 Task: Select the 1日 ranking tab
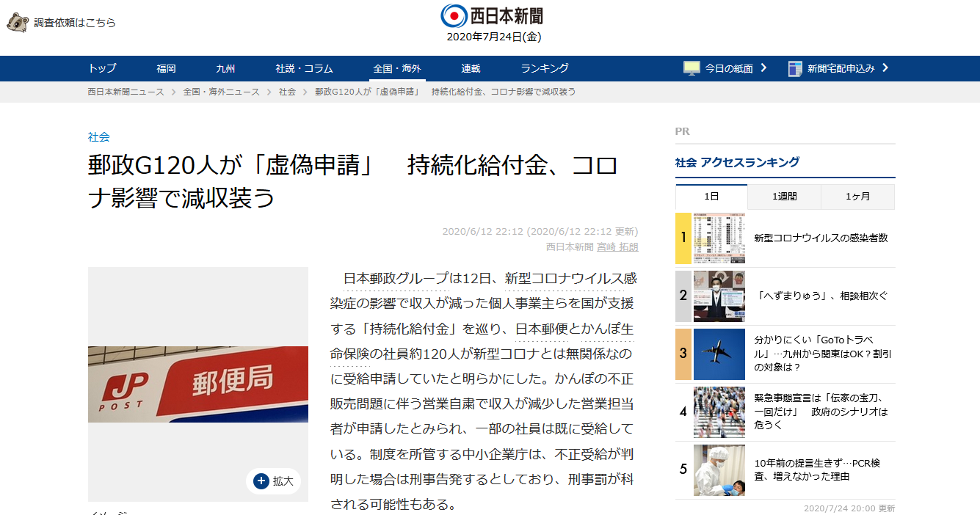(x=711, y=197)
